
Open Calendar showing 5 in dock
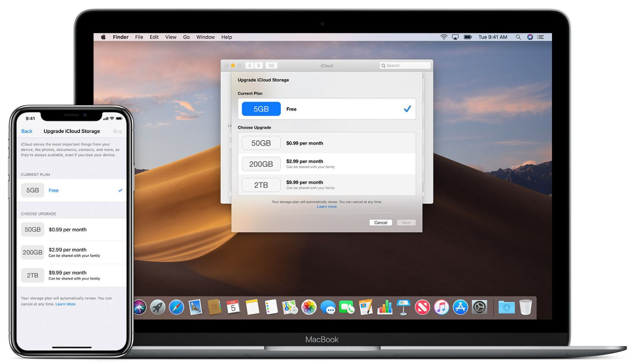[233, 307]
